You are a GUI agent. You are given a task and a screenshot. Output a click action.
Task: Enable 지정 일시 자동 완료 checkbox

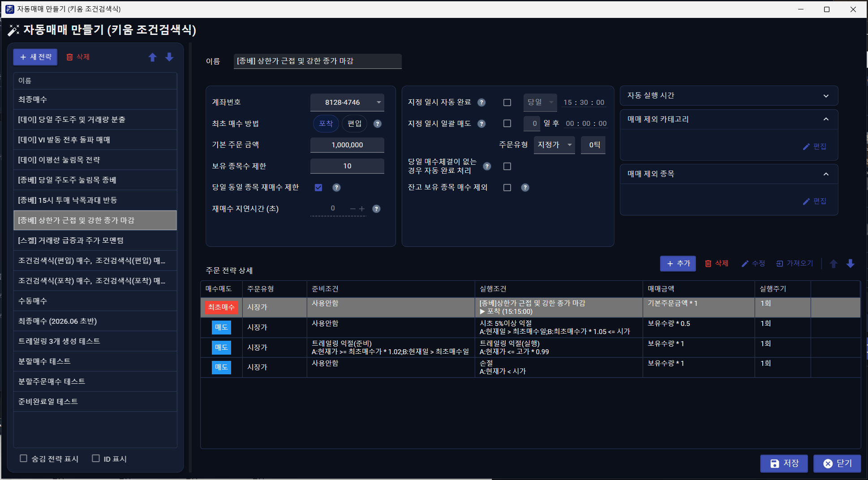pos(507,103)
